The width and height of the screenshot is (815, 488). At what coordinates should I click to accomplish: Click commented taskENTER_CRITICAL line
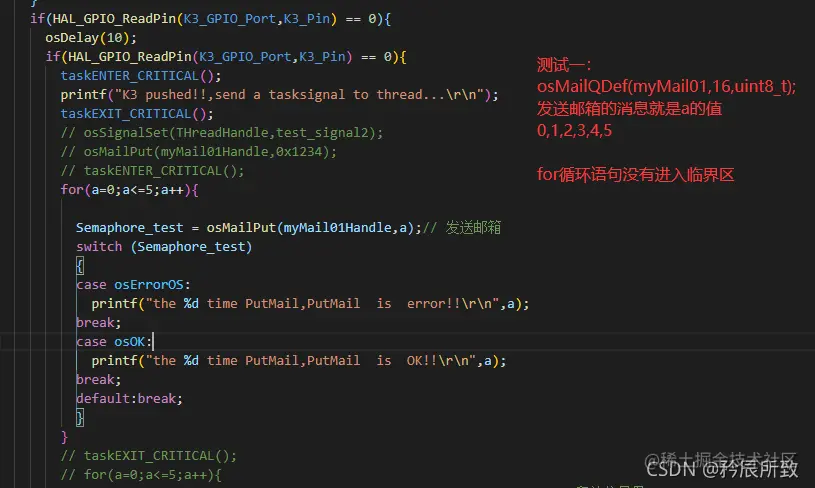[x=152, y=170]
